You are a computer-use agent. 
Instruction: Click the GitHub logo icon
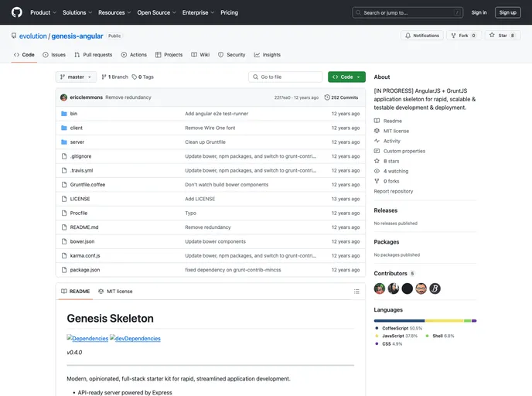point(17,12)
